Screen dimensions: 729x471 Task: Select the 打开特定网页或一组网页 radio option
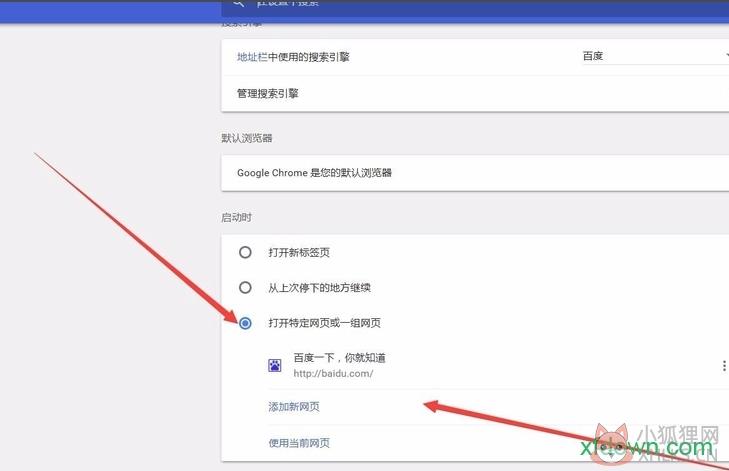tap(245, 323)
